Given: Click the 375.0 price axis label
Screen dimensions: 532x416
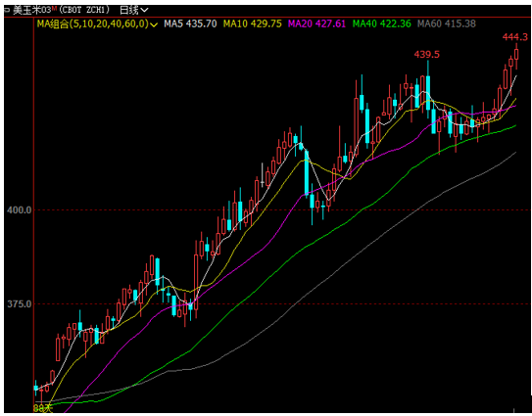Looking at the screenshot, I should click(19, 304).
